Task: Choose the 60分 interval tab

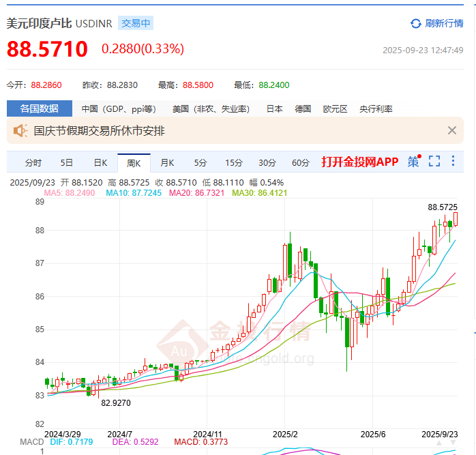Action: (301, 162)
